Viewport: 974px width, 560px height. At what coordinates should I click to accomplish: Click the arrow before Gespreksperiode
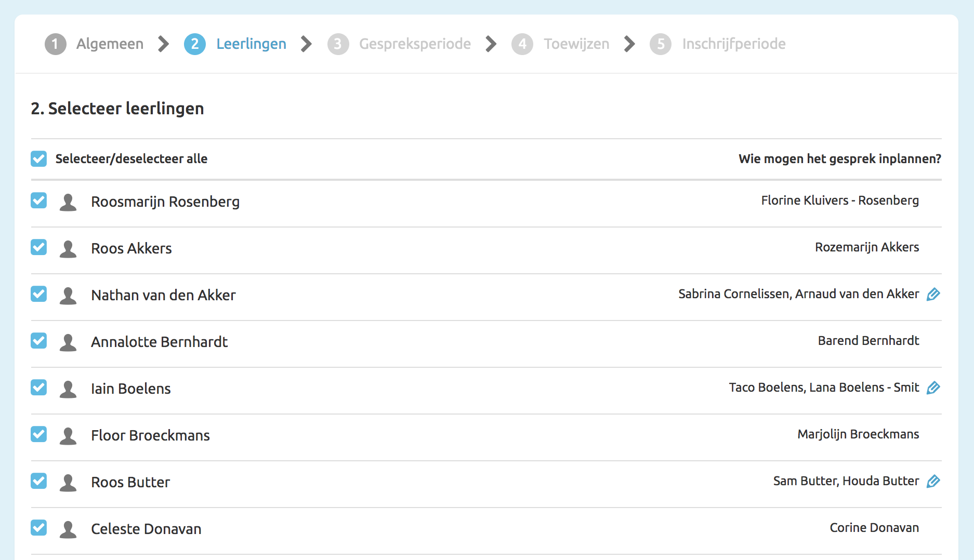pos(305,44)
